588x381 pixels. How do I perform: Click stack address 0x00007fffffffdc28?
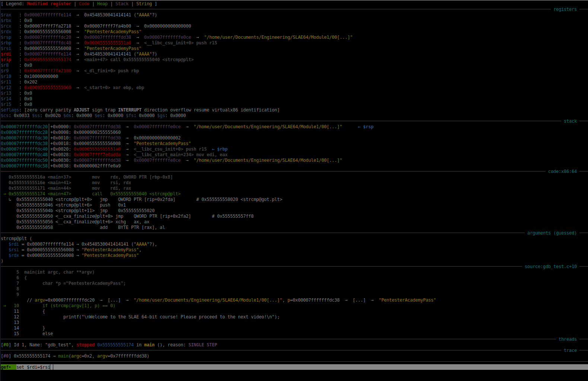[24, 132]
